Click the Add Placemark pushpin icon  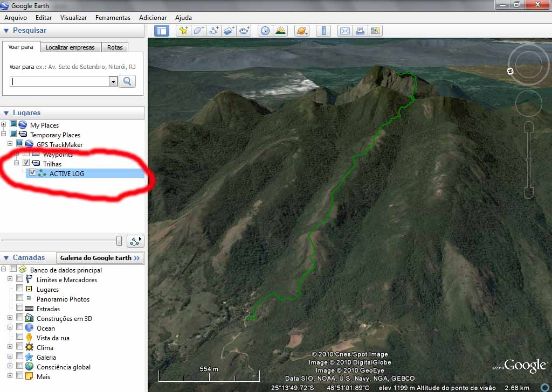183,31
